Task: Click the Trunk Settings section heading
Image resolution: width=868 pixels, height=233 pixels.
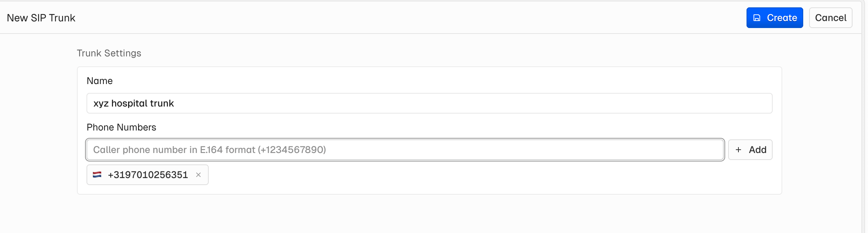Action: click(x=109, y=53)
